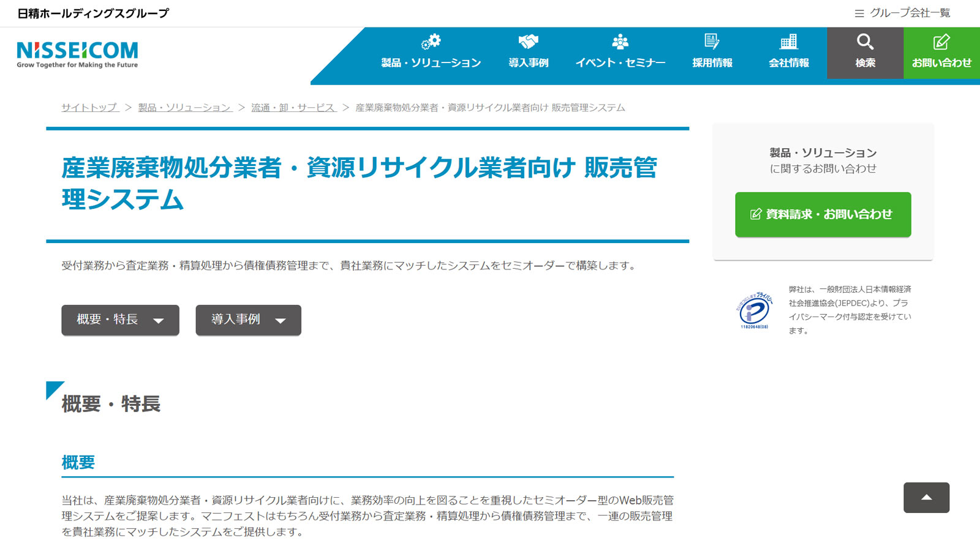Jump to 概要・特長 section button
This screenshot has height=551, width=980.
(x=120, y=320)
